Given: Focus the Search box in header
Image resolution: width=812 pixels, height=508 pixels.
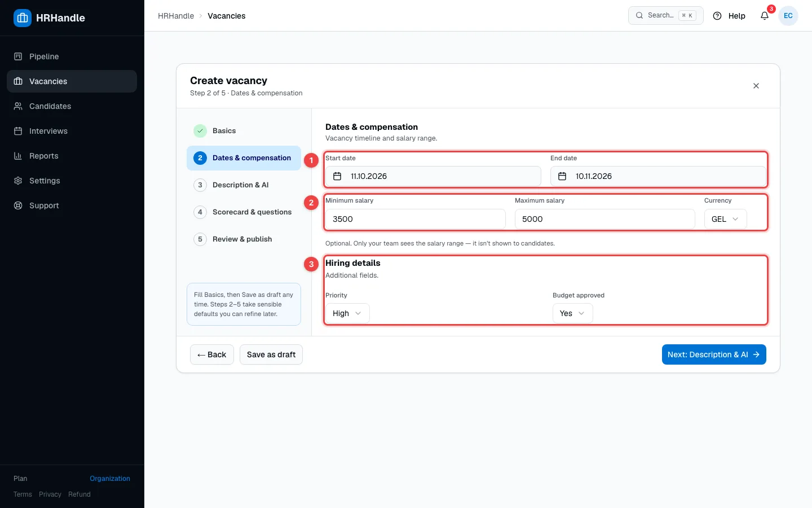Looking at the screenshot, I should click(666, 16).
